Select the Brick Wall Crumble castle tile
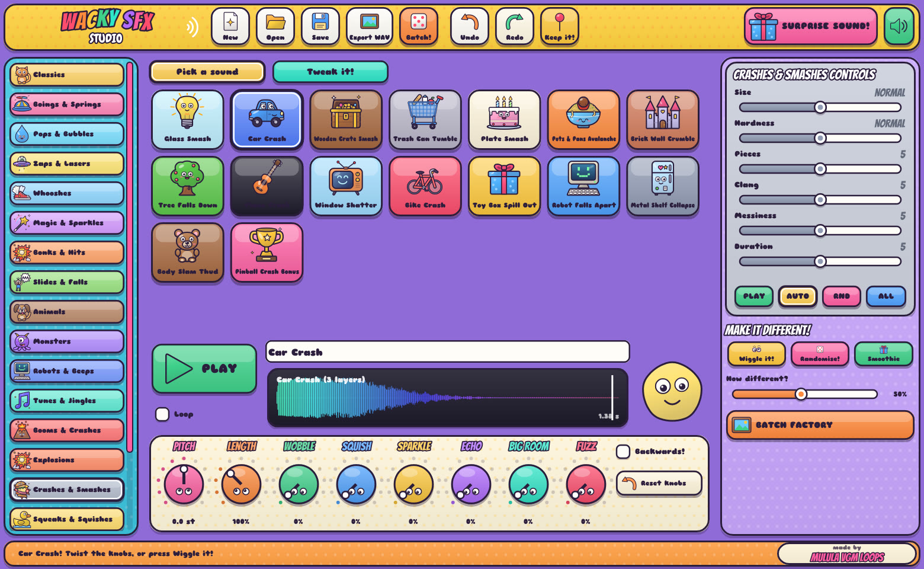 point(663,119)
